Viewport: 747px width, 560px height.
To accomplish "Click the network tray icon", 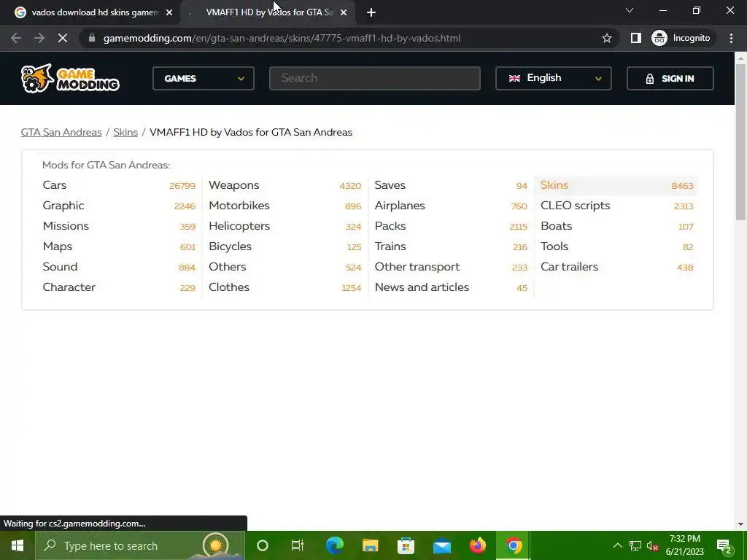I will (635, 545).
